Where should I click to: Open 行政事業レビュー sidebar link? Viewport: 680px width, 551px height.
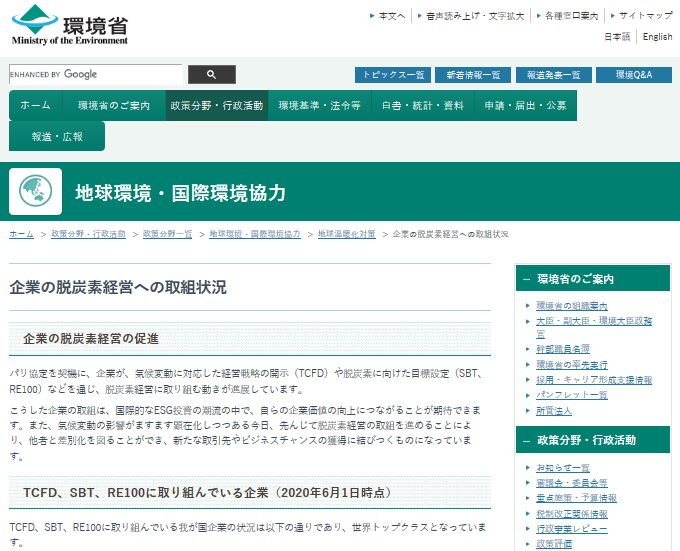(571, 528)
